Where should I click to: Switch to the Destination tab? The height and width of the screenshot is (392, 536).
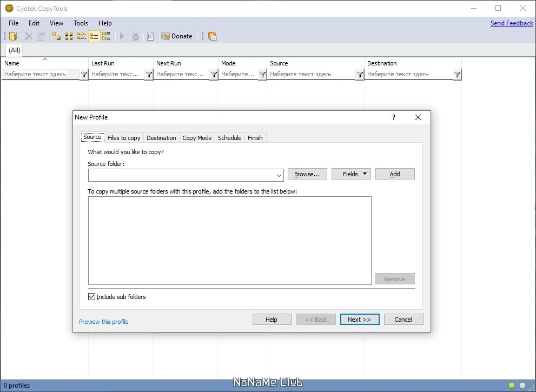(161, 138)
